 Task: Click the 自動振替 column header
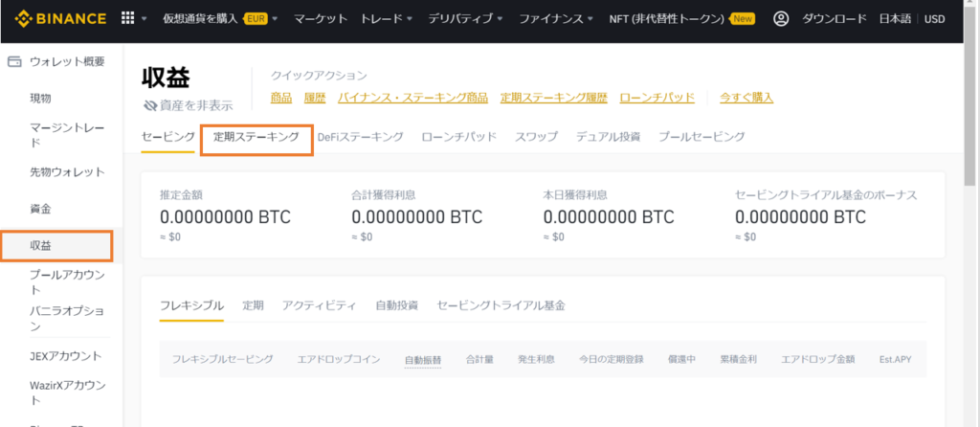coord(422,359)
